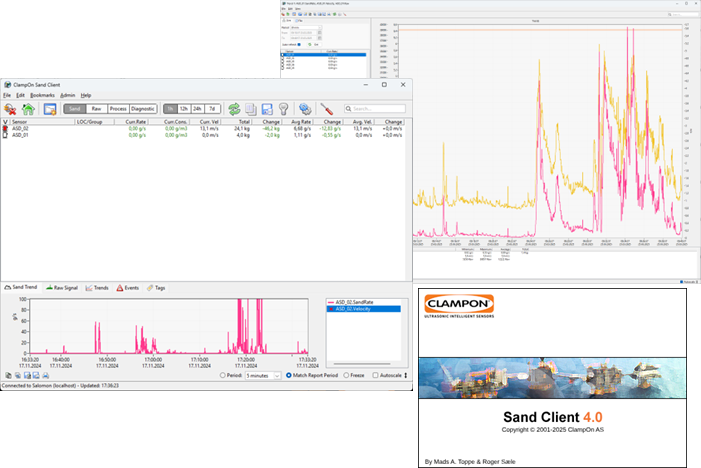Select the ASD_01 sensor row
701x468 pixels.
coord(203,135)
